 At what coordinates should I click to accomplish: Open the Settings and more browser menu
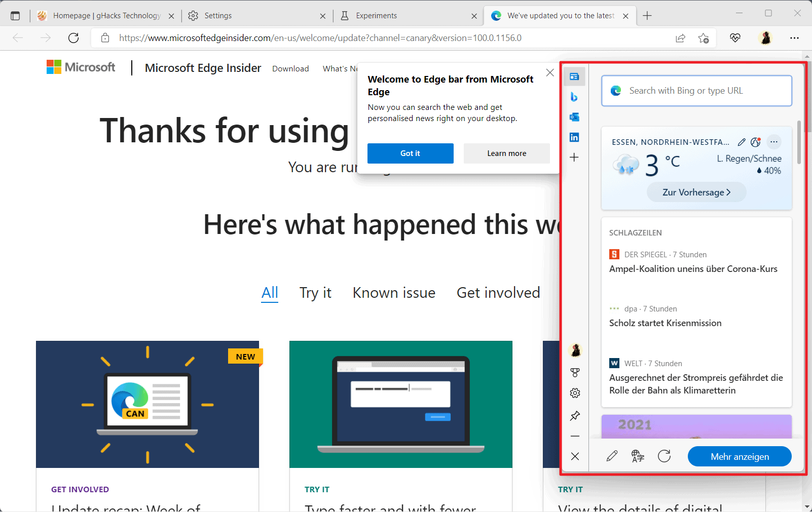click(x=794, y=38)
